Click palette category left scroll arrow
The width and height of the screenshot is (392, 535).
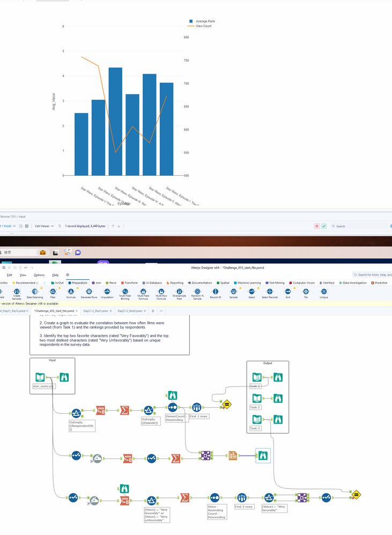pyautogui.click(x=45, y=283)
